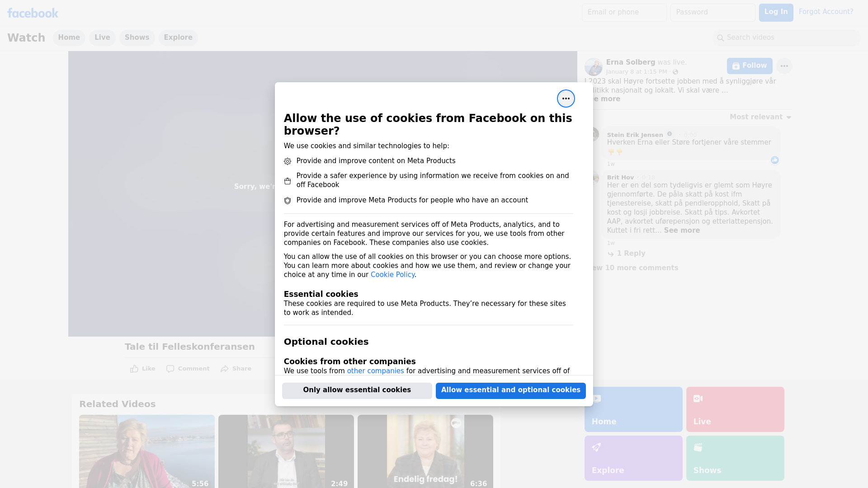This screenshot has height=488, width=868.
Task: Click the Like thumbs-up icon
Action: click(134, 369)
